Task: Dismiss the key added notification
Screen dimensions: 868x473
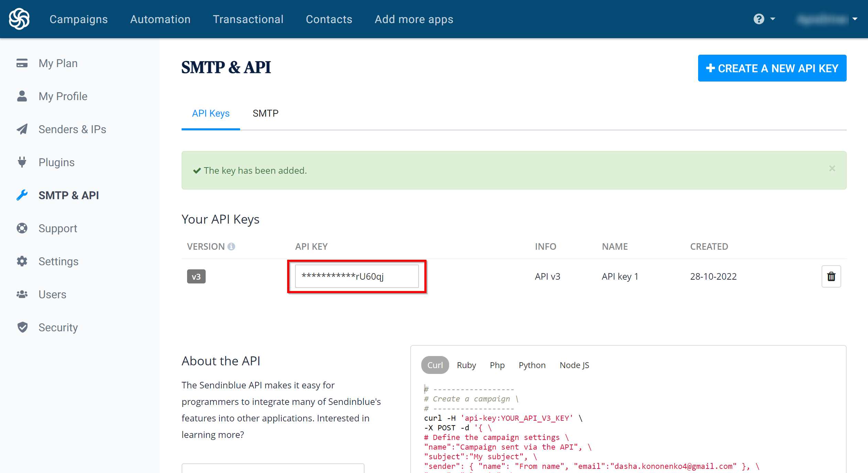Action: click(832, 169)
